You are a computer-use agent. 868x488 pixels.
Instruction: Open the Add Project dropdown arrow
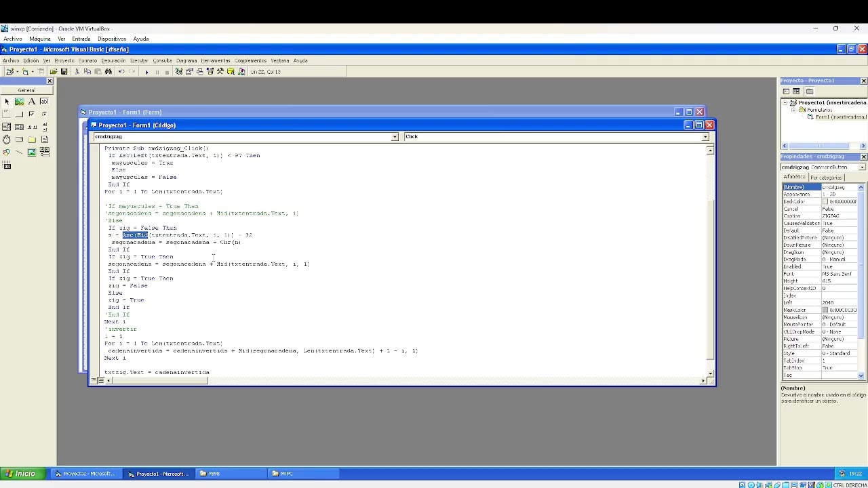pyautogui.click(x=16, y=72)
